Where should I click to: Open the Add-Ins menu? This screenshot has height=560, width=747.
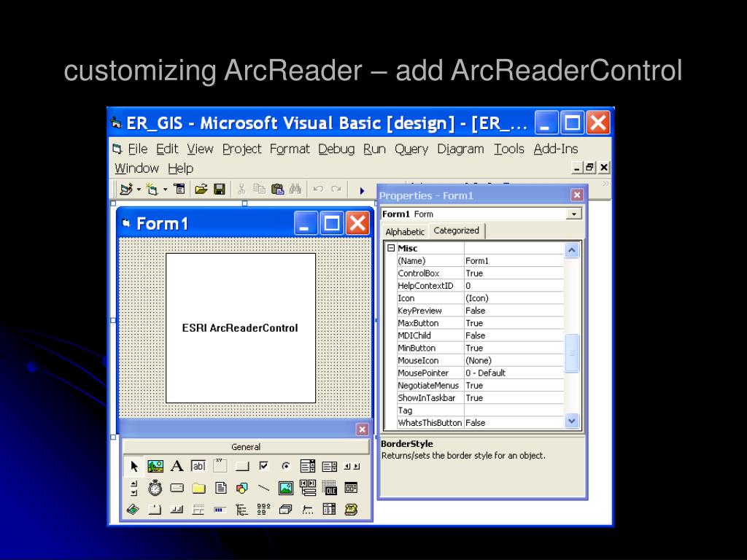555,149
